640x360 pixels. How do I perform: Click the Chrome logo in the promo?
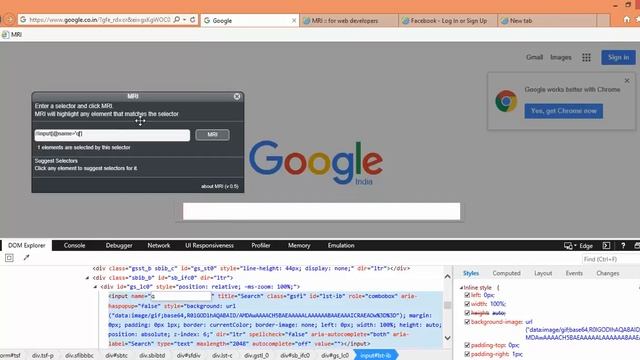506,101
